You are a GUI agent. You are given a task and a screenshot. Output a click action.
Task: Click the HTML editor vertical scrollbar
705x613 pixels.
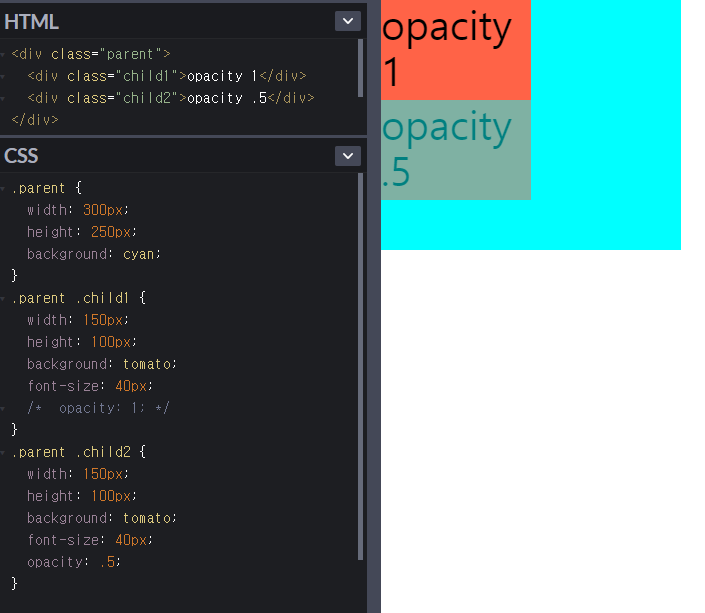tap(360, 68)
